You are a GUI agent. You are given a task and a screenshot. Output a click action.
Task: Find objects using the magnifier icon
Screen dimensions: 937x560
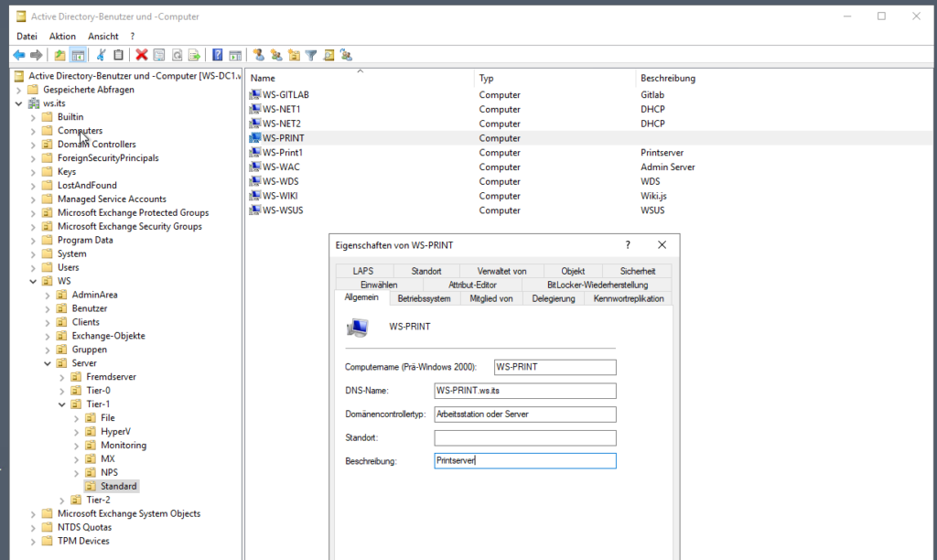point(328,54)
